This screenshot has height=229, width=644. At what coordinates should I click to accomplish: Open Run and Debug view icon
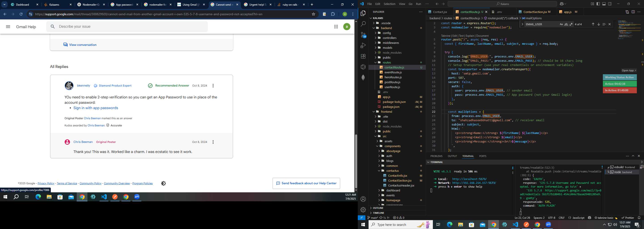(363, 45)
